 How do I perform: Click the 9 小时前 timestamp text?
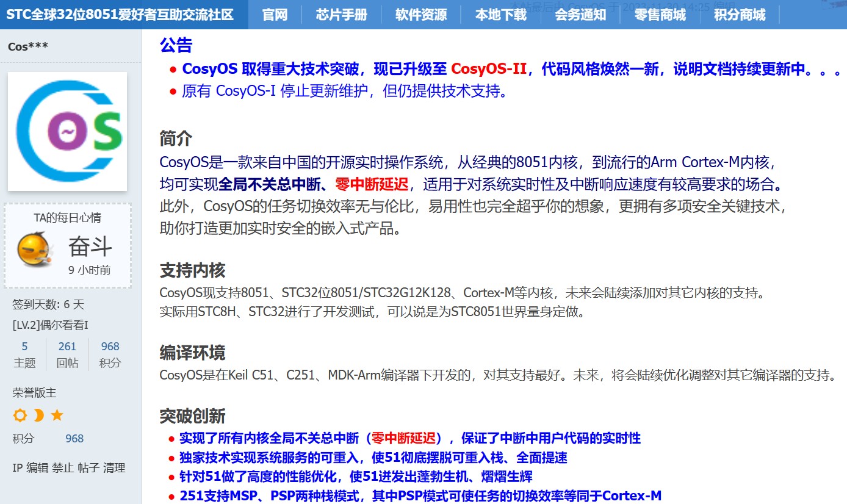90,270
